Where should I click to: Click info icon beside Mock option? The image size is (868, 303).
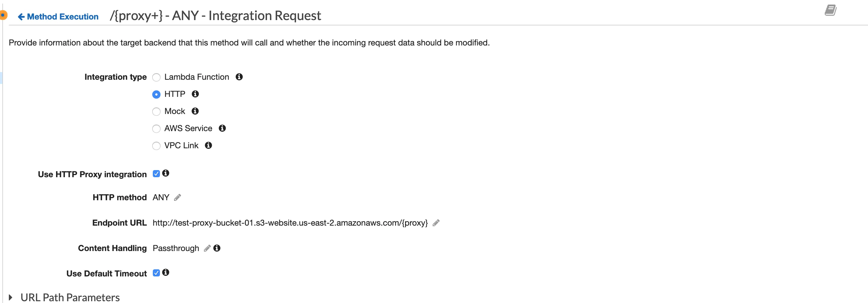pyautogui.click(x=195, y=111)
